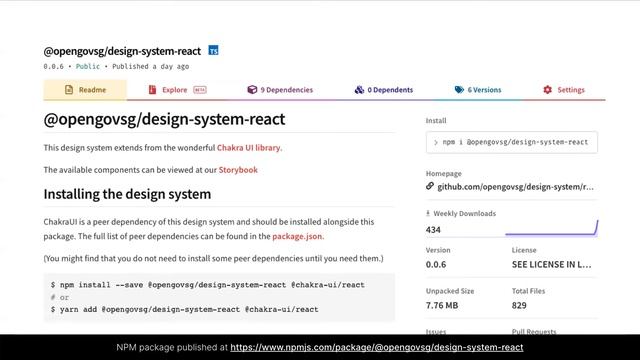The width and height of the screenshot is (640, 360).
Task: Click the Weekly Downloads arrow icon
Action: pyautogui.click(x=428, y=213)
